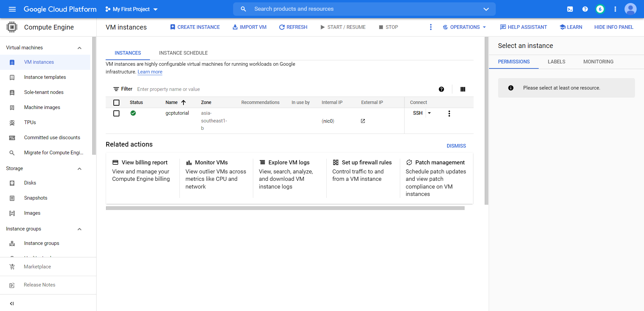Click Create Instance button

[x=195, y=27]
